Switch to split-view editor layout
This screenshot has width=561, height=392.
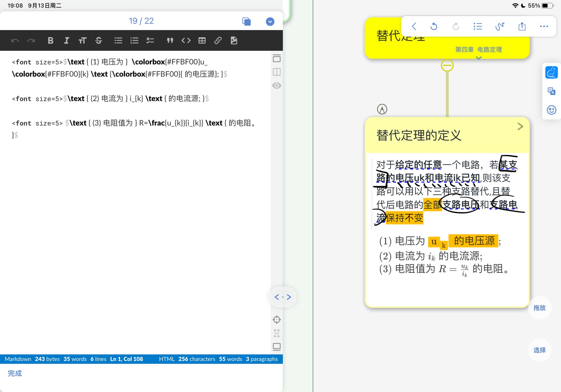[x=276, y=72]
